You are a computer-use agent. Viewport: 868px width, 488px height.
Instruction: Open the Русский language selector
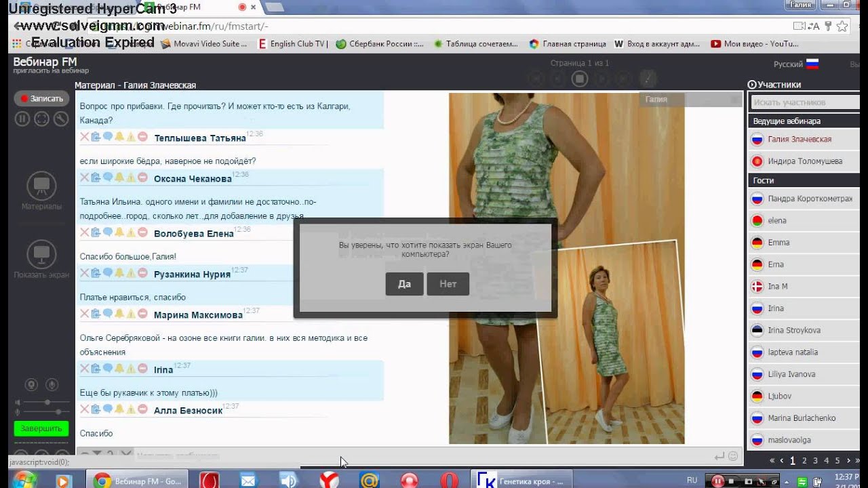pyautogui.click(x=796, y=64)
